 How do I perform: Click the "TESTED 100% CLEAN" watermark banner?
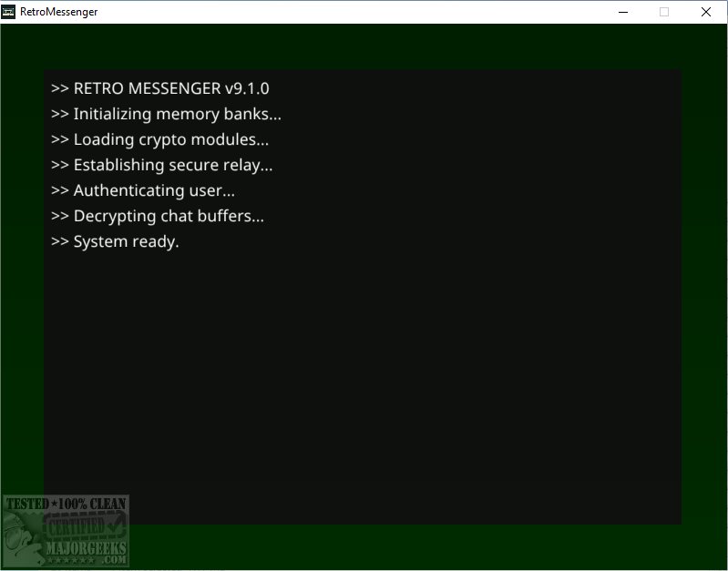(66, 503)
